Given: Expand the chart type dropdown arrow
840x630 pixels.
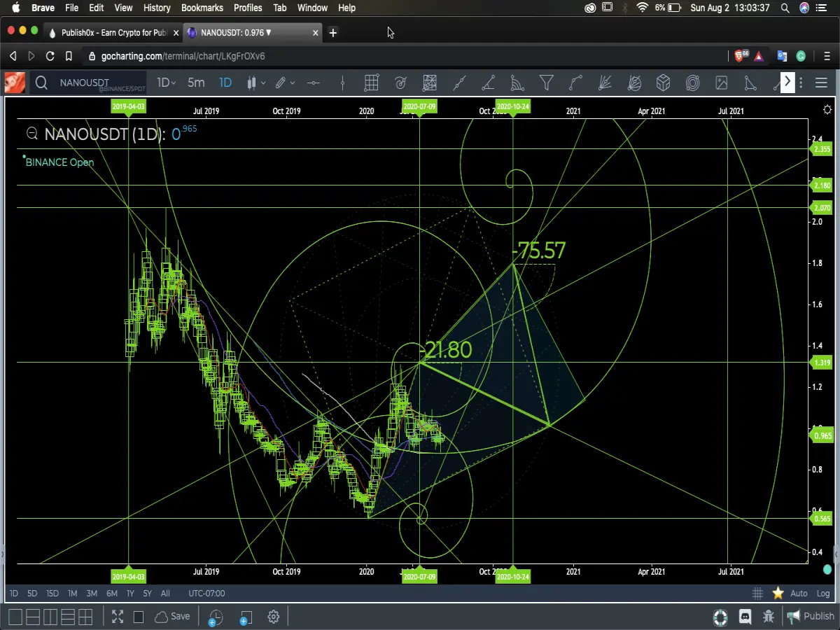Looking at the screenshot, I should click(x=263, y=83).
